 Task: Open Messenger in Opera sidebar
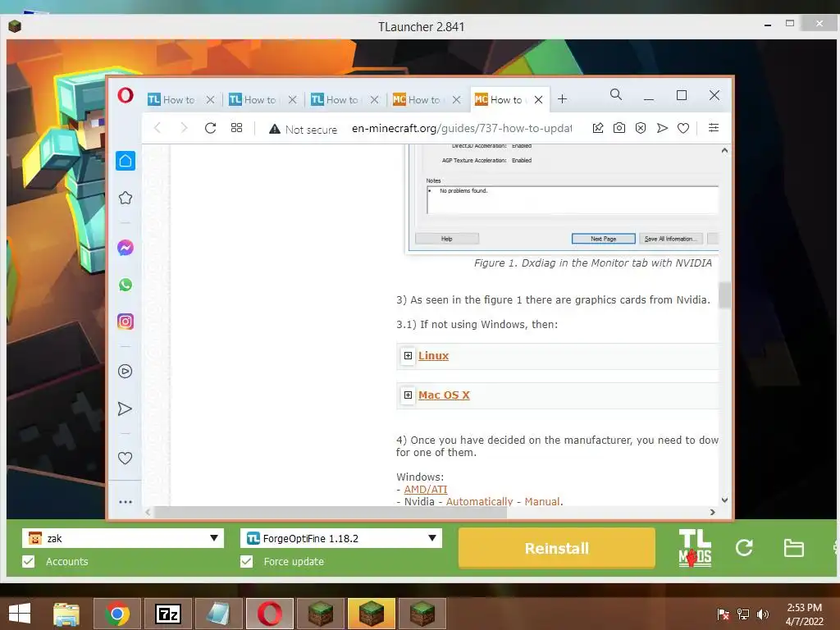[x=126, y=248]
